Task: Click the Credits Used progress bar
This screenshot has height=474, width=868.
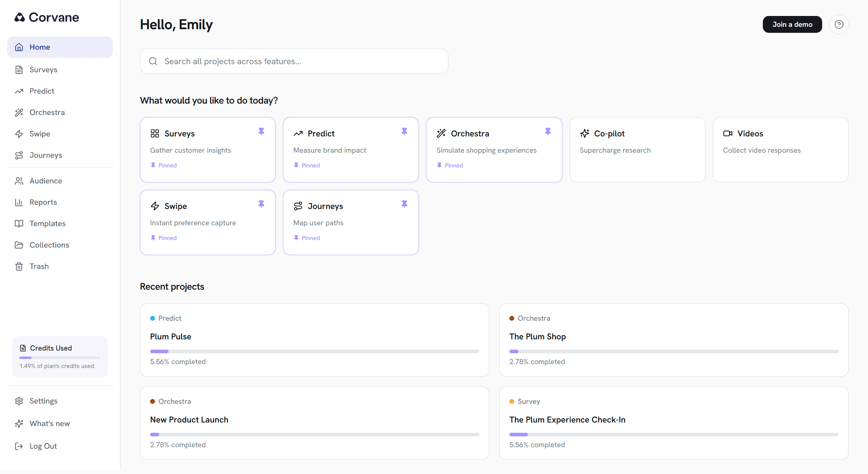Action: (x=60, y=357)
